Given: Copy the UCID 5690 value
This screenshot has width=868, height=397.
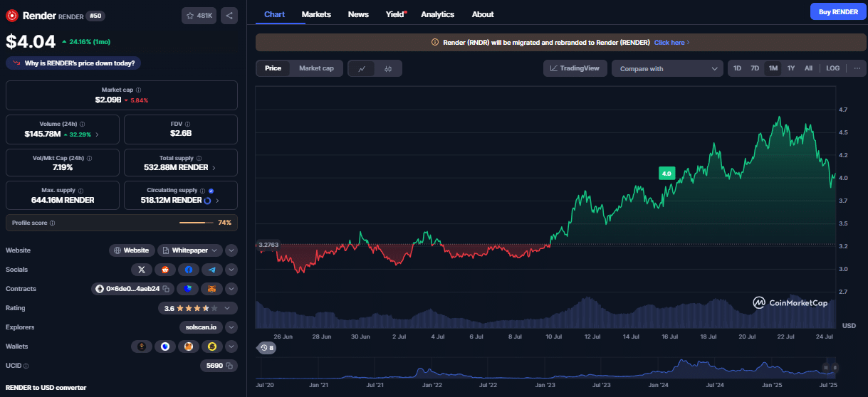Looking at the screenshot, I should (x=230, y=366).
